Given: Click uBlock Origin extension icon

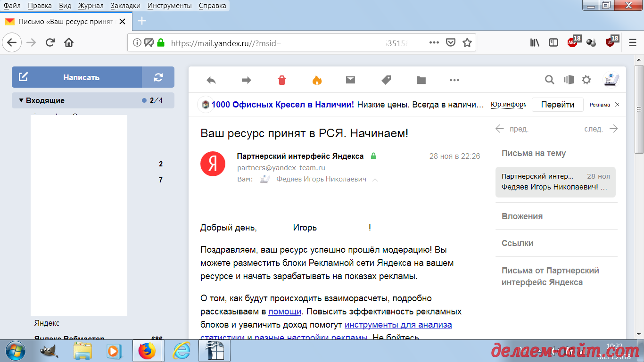Looking at the screenshot, I should pos(611,41).
